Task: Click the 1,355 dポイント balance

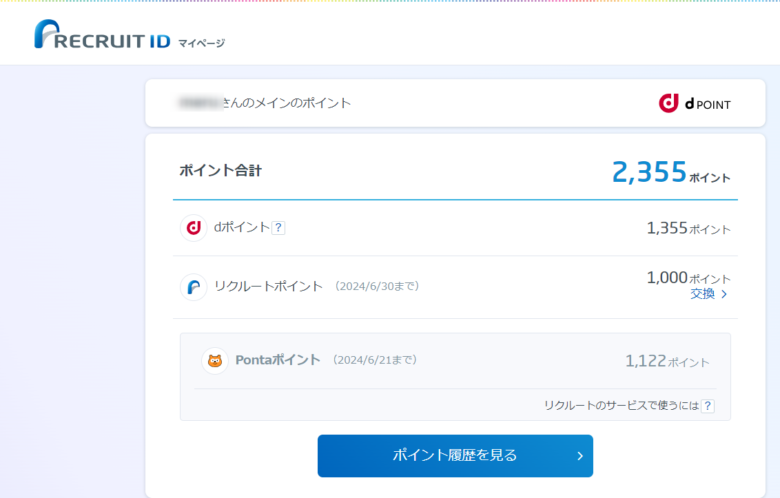Action: [667, 228]
